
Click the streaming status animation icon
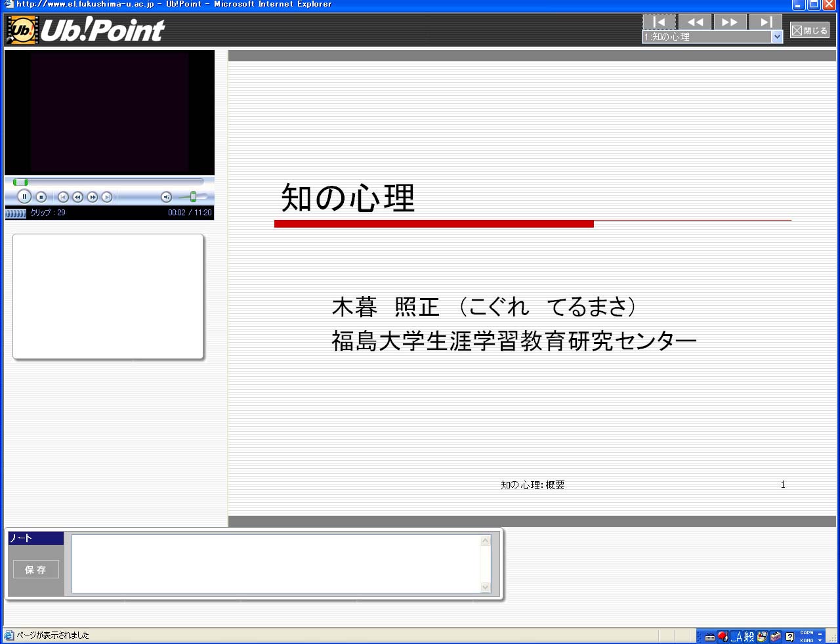(x=16, y=213)
